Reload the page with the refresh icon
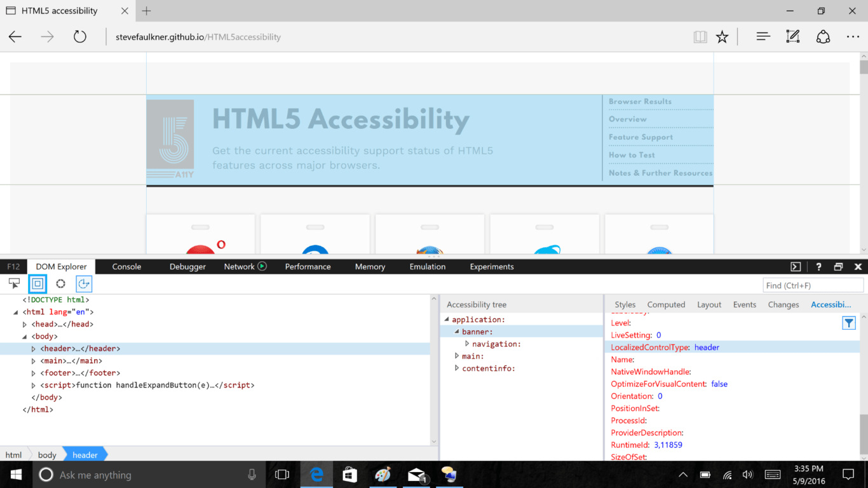Screen dimensions: 868x488 pyautogui.click(x=79, y=37)
